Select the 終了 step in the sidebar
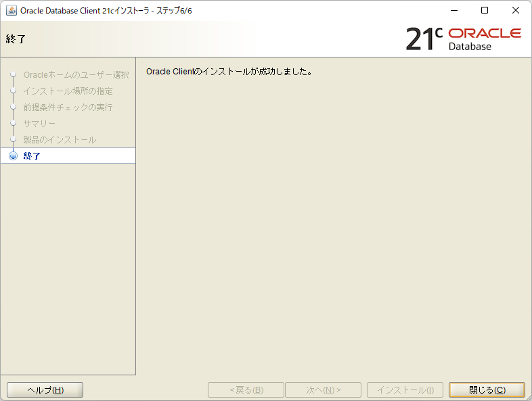Screen dimensions: 532x401 coord(68,156)
